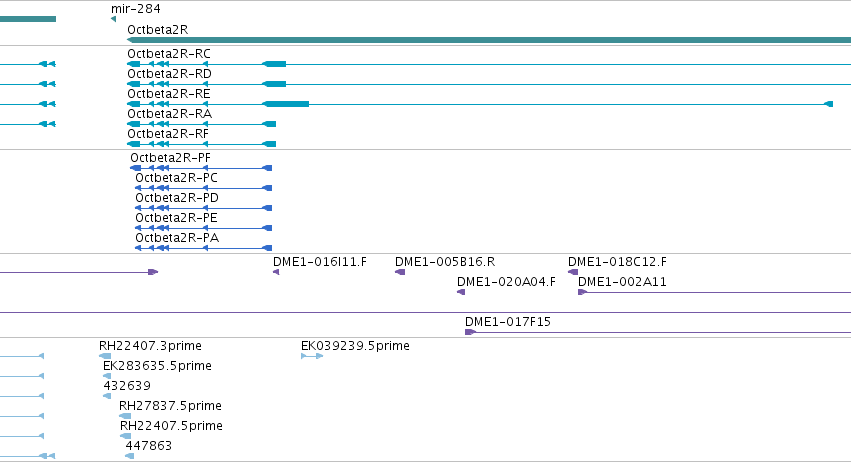
Task: Click the DME1-005B16.R feature arrow
Action: pyautogui.click(x=400, y=272)
